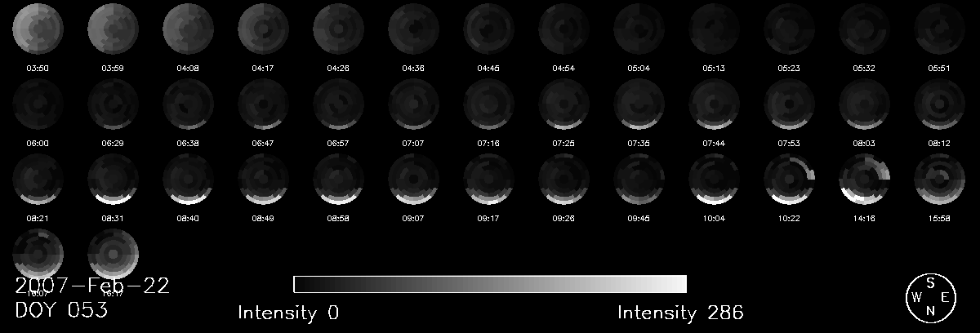
Task: Click the grayscale intensity color bar
Action: point(489,284)
